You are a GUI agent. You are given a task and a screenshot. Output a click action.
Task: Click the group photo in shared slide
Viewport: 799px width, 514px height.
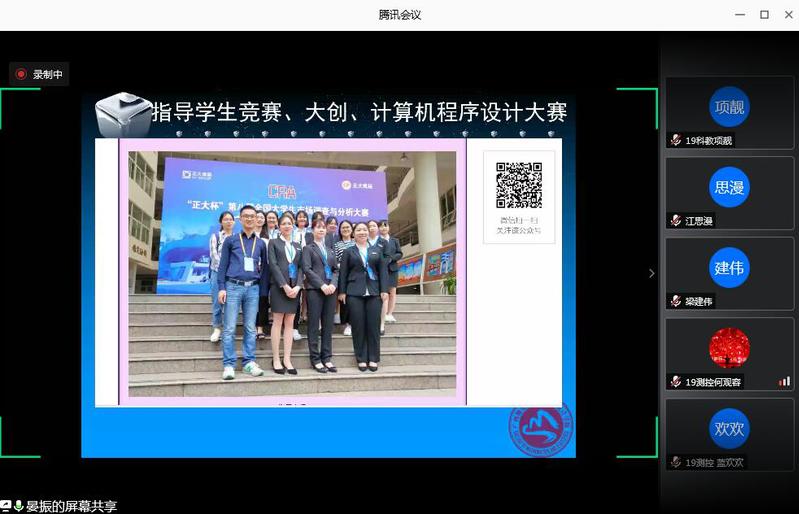click(x=292, y=274)
